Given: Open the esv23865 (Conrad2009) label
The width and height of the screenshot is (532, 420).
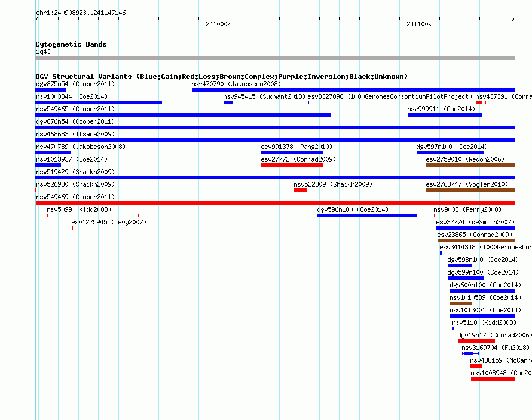Looking at the screenshot, I should pyautogui.click(x=475, y=235).
